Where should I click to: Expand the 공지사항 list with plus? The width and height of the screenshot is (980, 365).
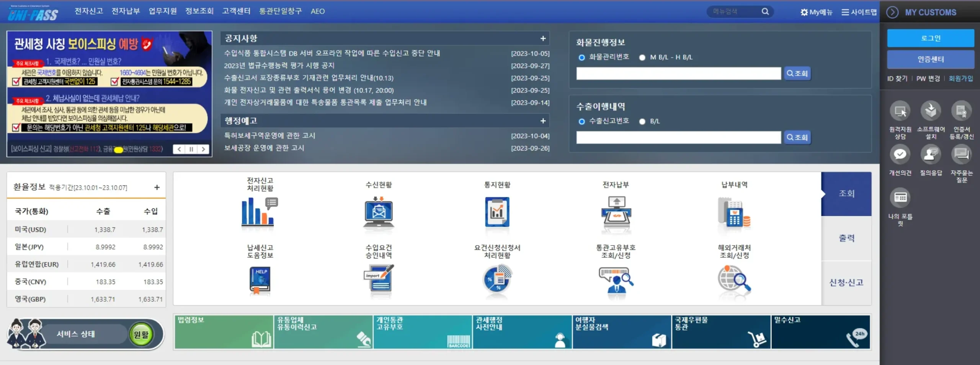click(x=543, y=38)
